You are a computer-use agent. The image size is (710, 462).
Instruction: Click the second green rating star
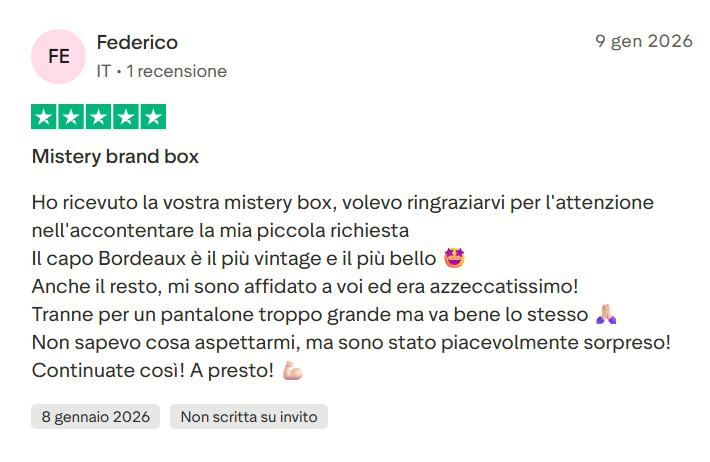[x=72, y=117]
